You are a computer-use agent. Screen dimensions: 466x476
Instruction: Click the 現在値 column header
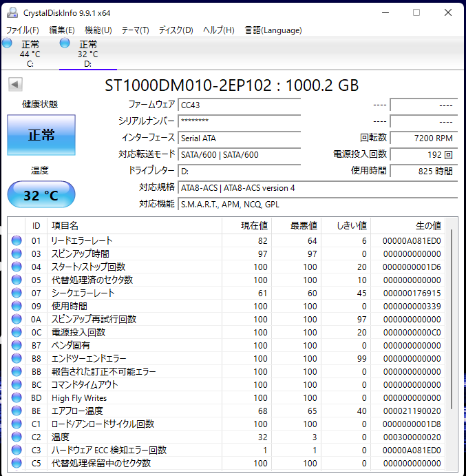(246, 225)
